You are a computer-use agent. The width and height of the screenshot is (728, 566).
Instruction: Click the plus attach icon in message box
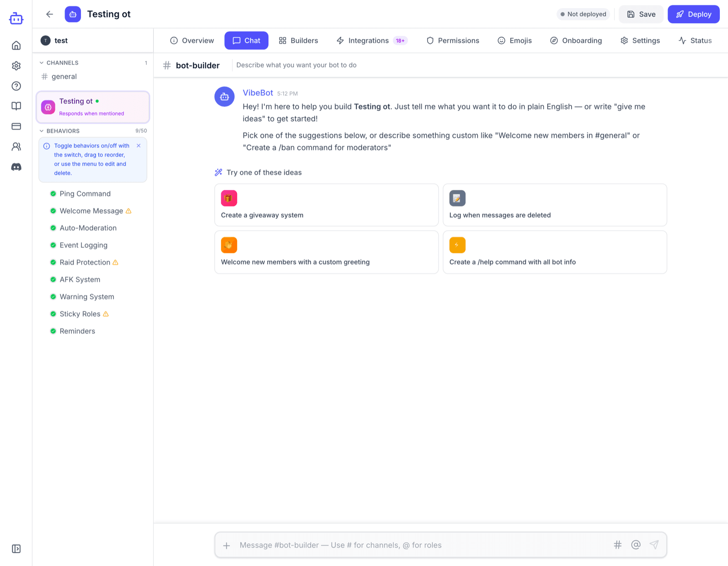click(227, 545)
